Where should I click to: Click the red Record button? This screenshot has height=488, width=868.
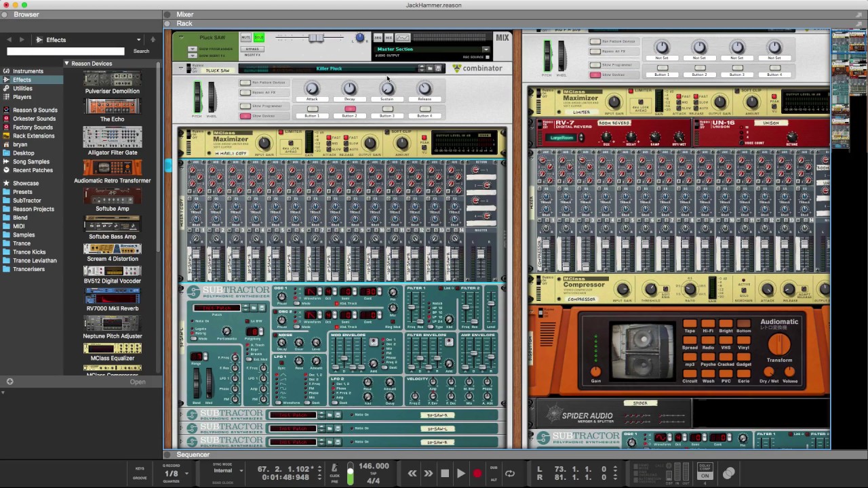(x=477, y=474)
